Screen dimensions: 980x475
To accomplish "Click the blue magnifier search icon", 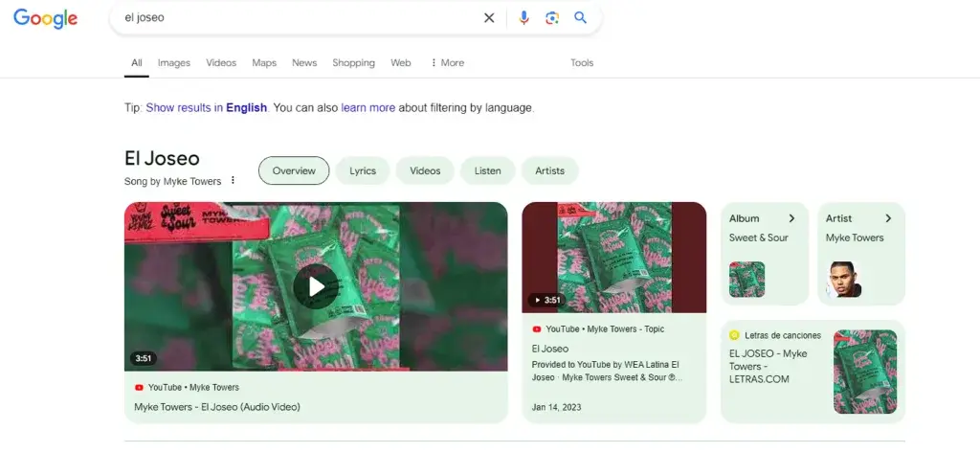I will [x=581, y=17].
